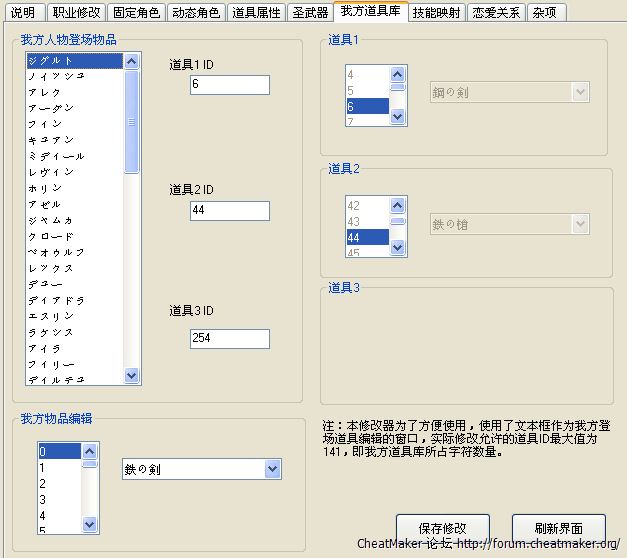Click scroll-down arrow of 我方物品编辑 list
This screenshot has width=627, height=558.
(89, 524)
